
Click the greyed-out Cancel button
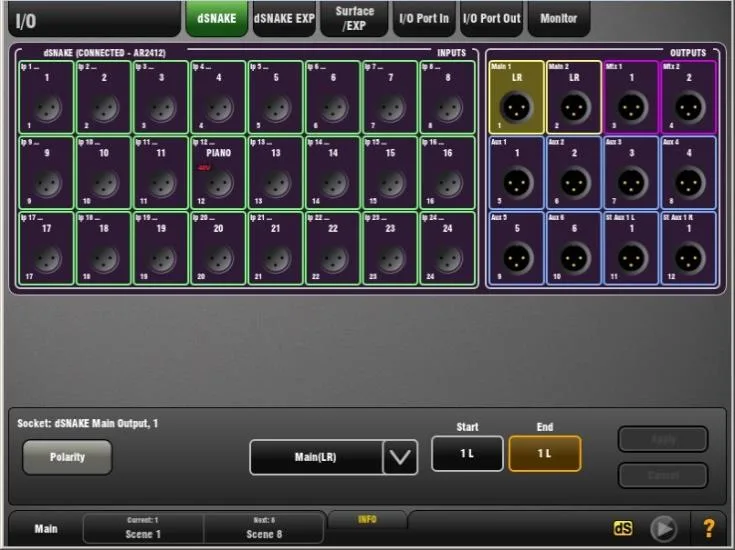tap(663, 475)
